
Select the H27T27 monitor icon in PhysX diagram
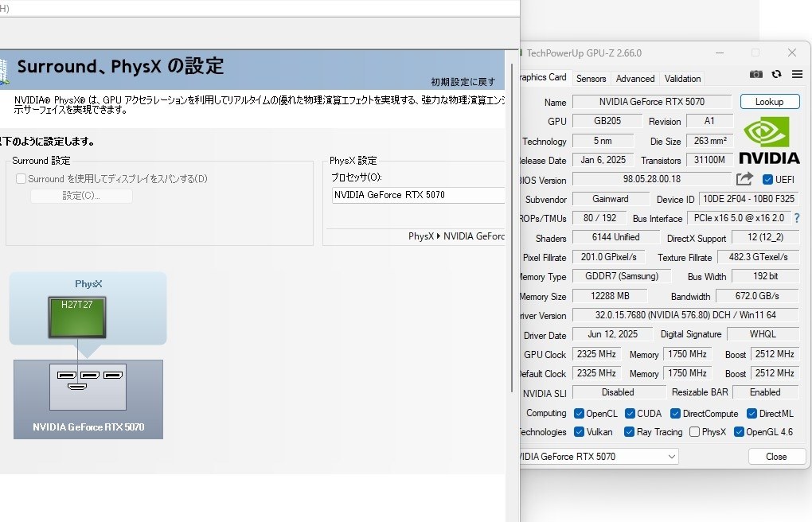tap(77, 317)
